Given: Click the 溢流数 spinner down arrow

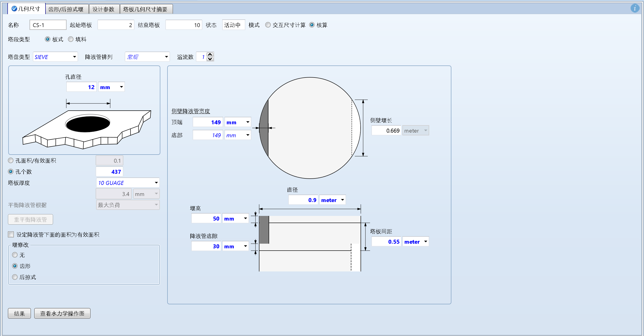Looking at the screenshot, I should coord(210,59).
